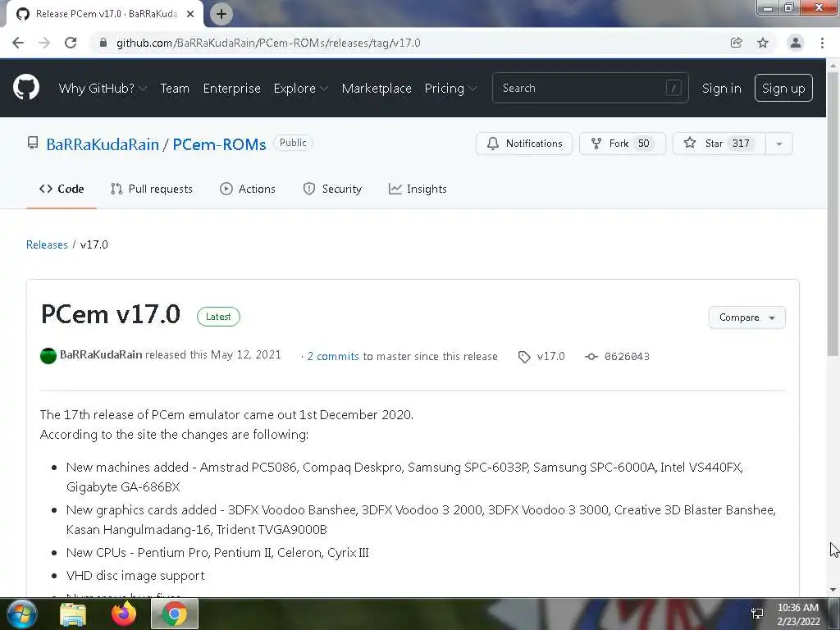Click Team in the navigation bar
The width and height of the screenshot is (840, 630).
pos(175,89)
